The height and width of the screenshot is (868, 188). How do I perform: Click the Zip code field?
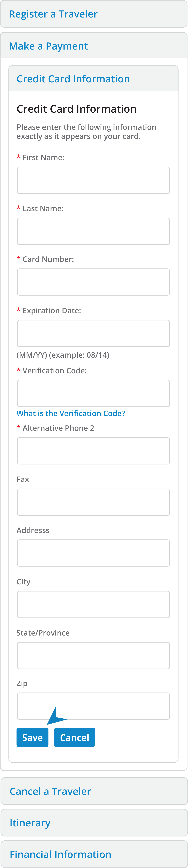[93, 706]
